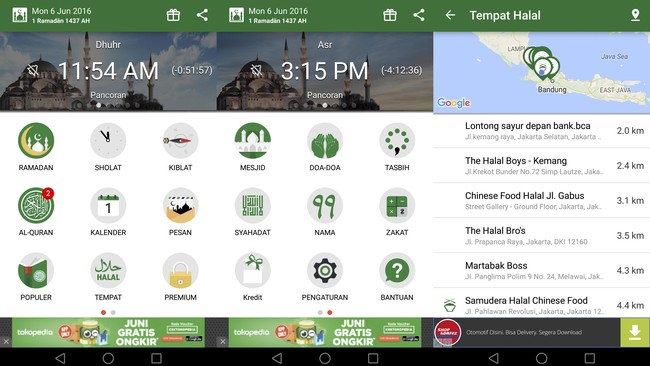
Task: Tap the location pin in Tempat Halal header
Action: [635, 15]
